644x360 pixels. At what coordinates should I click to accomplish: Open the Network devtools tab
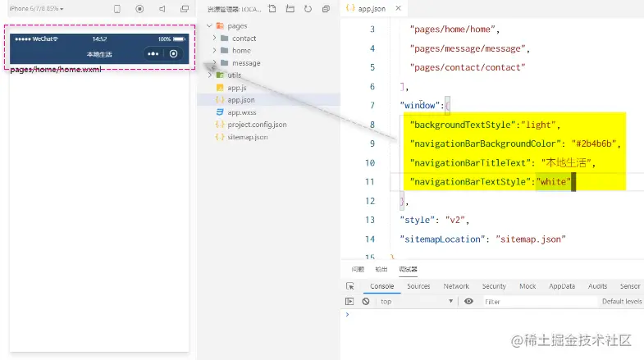tap(456, 286)
